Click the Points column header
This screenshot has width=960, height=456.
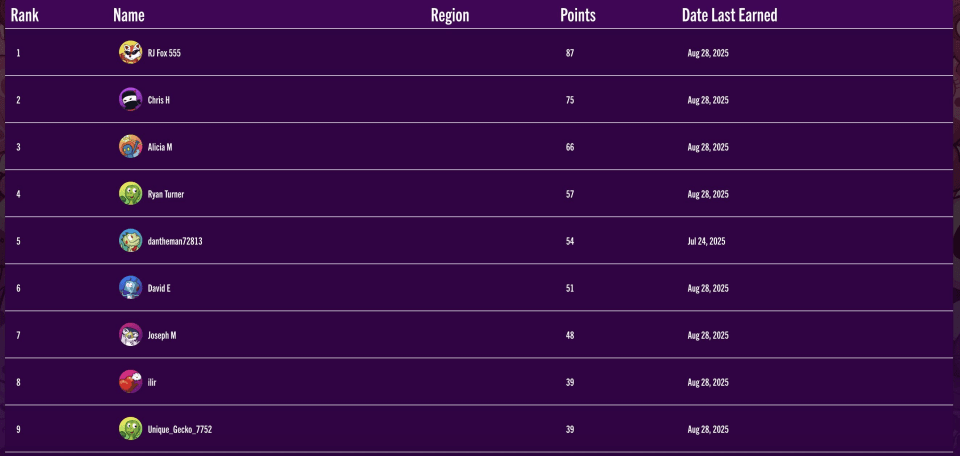(578, 15)
